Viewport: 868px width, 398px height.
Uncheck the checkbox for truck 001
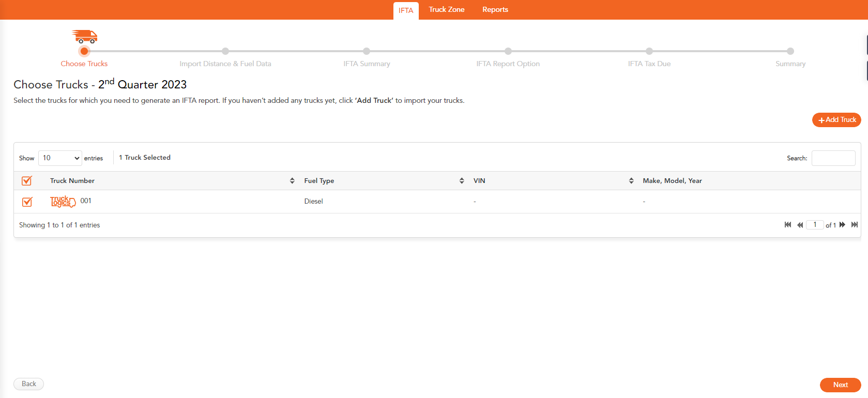[27, 202]
